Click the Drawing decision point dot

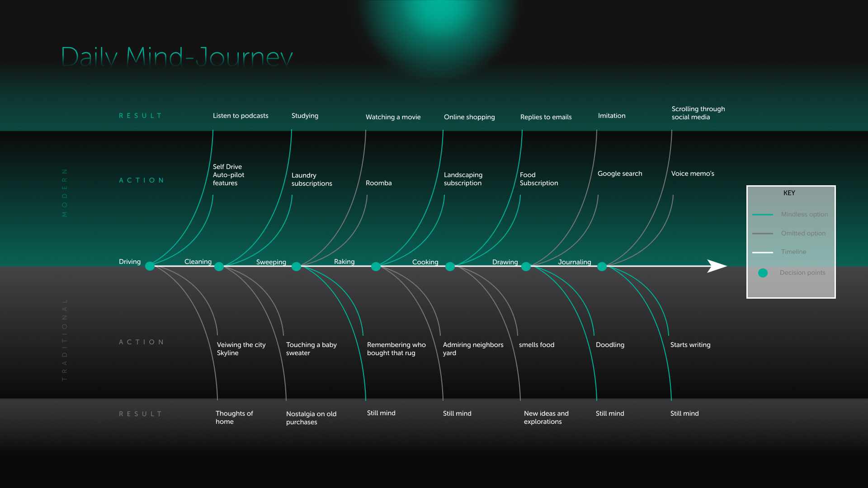tap(526, 267)
